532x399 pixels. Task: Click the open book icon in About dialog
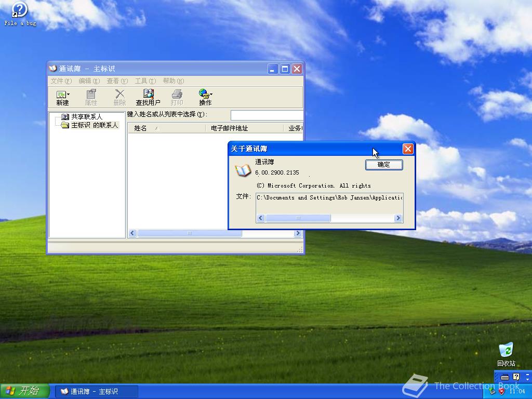pos(243,170)
